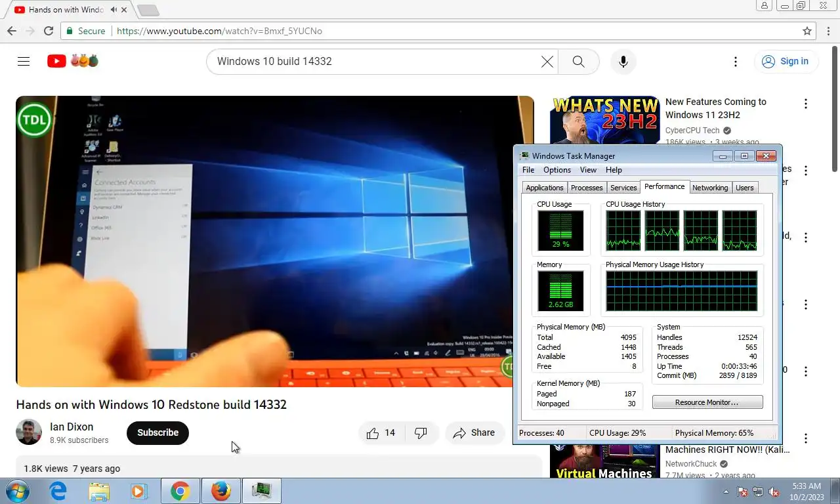This screenshot has height=504, width=840.
Task: Click the network tray icon
Action: tap(758, 492)
